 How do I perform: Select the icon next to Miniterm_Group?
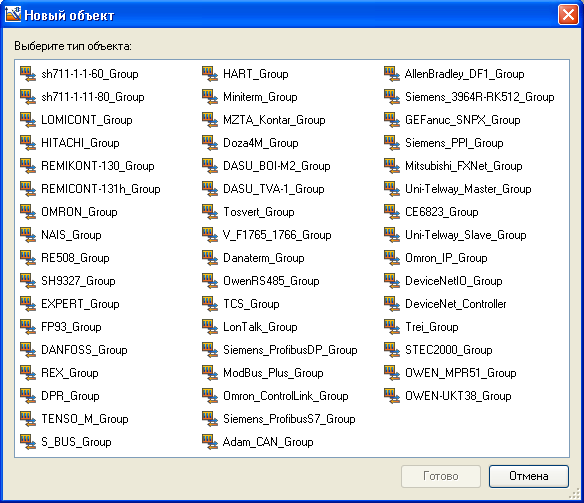(x=210, y=97)
